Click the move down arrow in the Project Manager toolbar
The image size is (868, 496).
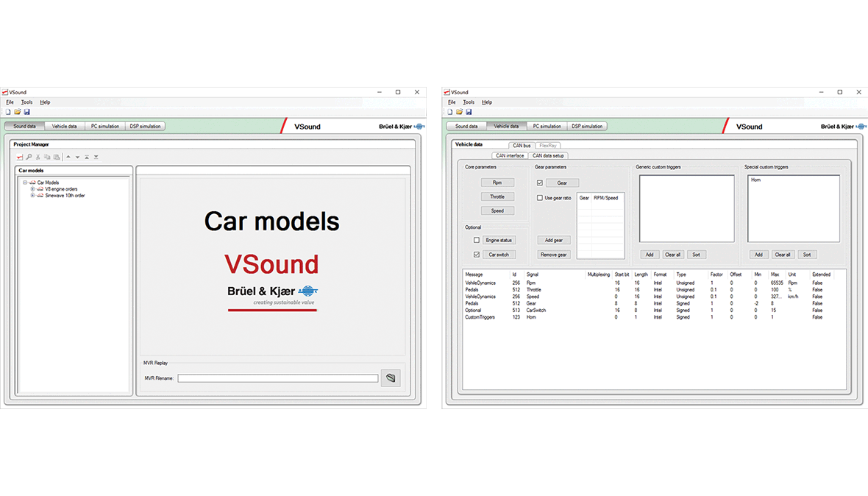click(77, 157)
